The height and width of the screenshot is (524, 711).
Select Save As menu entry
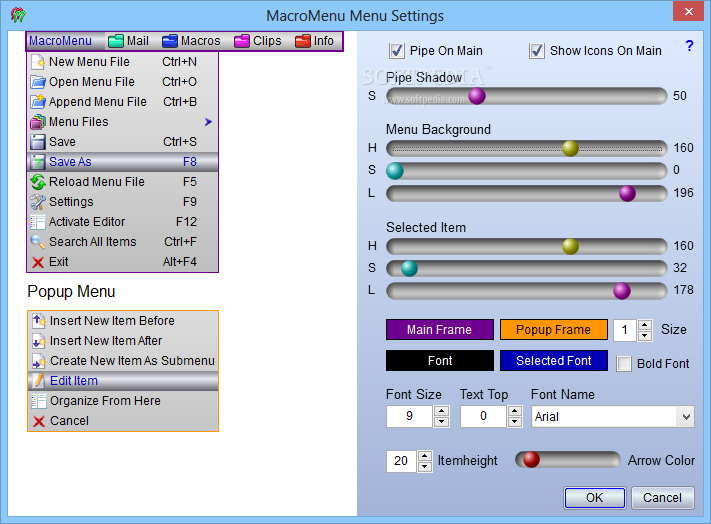pyautogui.click(x=122, y=162)
